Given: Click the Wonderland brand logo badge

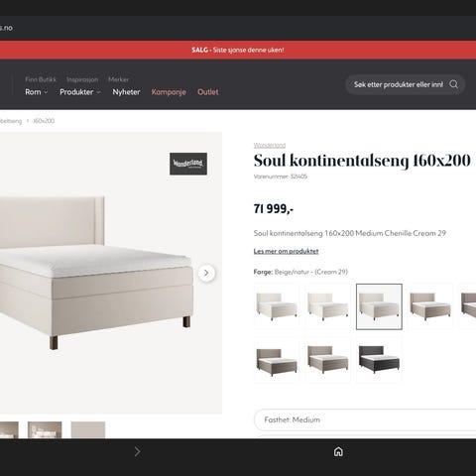Looking at the screenshot, I should [188, 164].
